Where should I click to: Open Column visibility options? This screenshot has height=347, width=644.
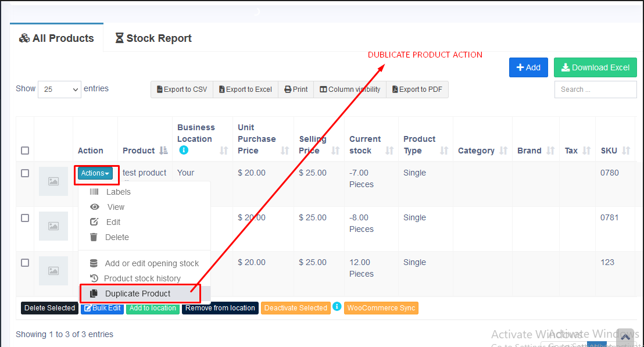[x=350, y=90]
